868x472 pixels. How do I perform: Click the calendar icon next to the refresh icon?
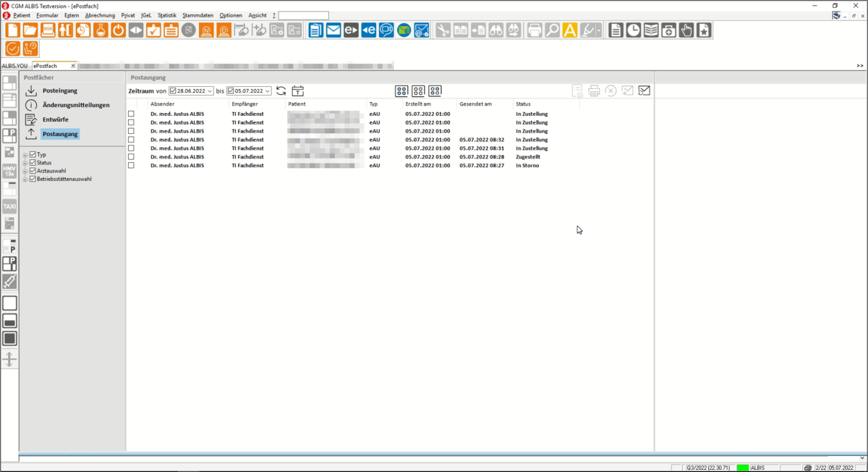click(x=298, y=91)
